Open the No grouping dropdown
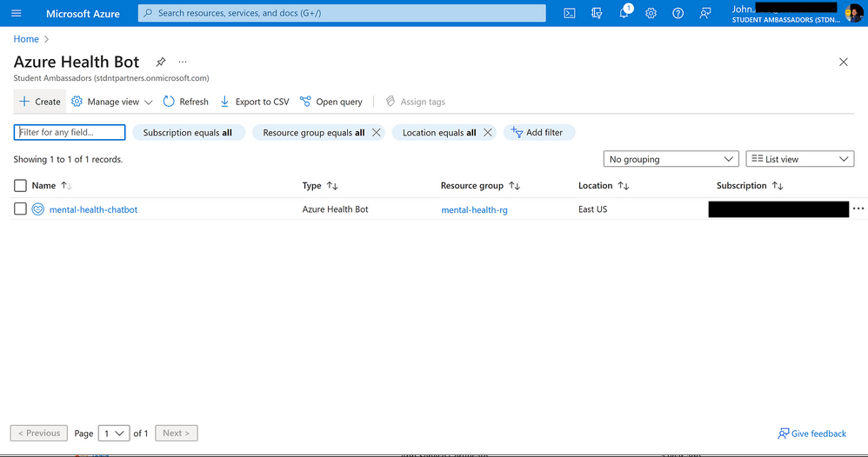 671,159
